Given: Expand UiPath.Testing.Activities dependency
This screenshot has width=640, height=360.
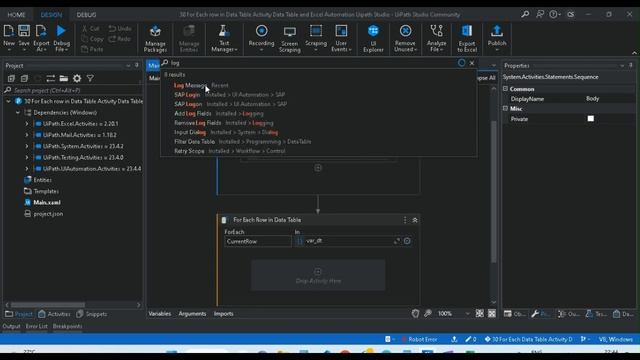Looking at the screenshot, I should [27, 158].
